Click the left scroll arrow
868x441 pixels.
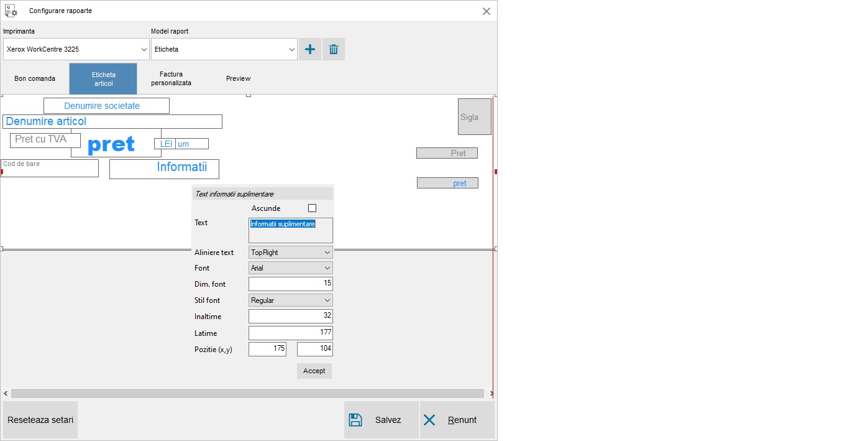click(x=6, y=394)
